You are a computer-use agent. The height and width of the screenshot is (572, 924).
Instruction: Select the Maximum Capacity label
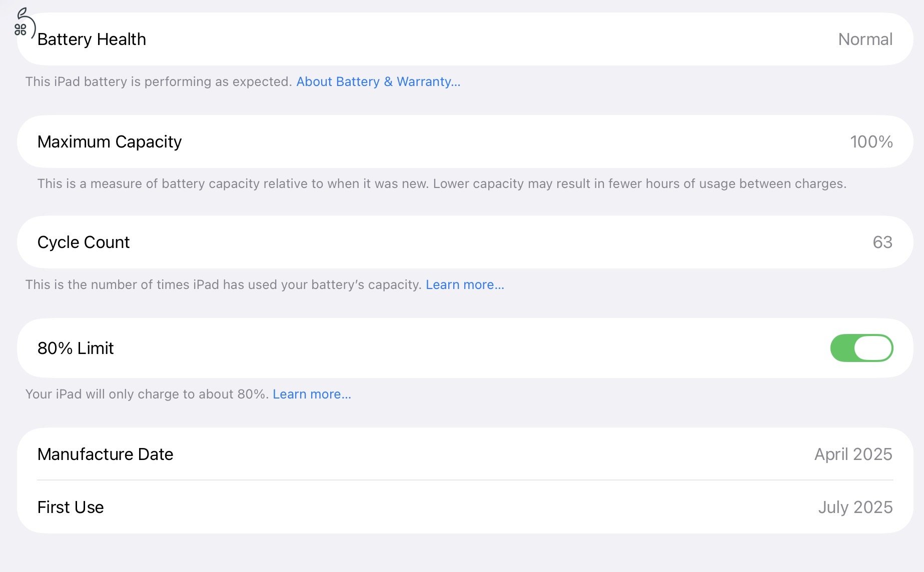pos(110,141)
